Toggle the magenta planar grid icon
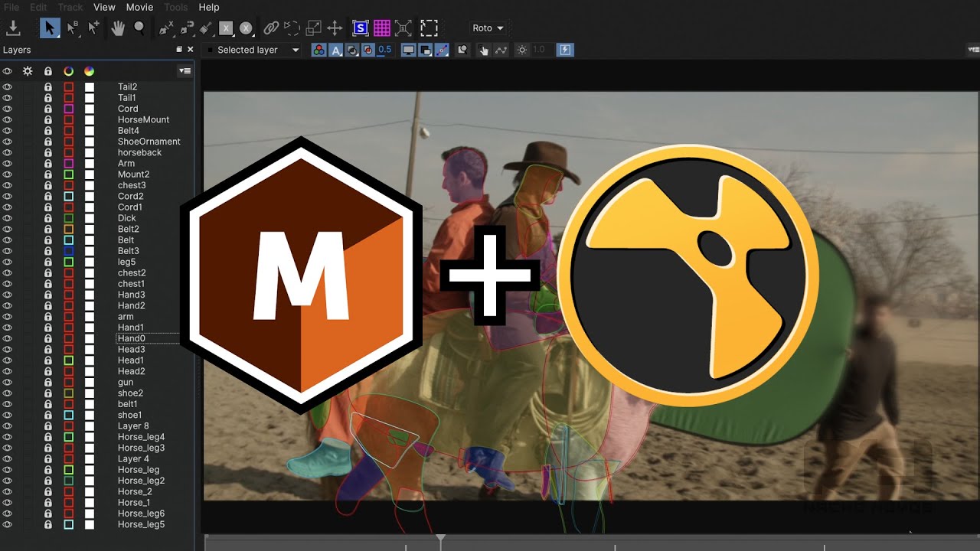The height and width of the screenshot is (551, 980). click(382, 28)
